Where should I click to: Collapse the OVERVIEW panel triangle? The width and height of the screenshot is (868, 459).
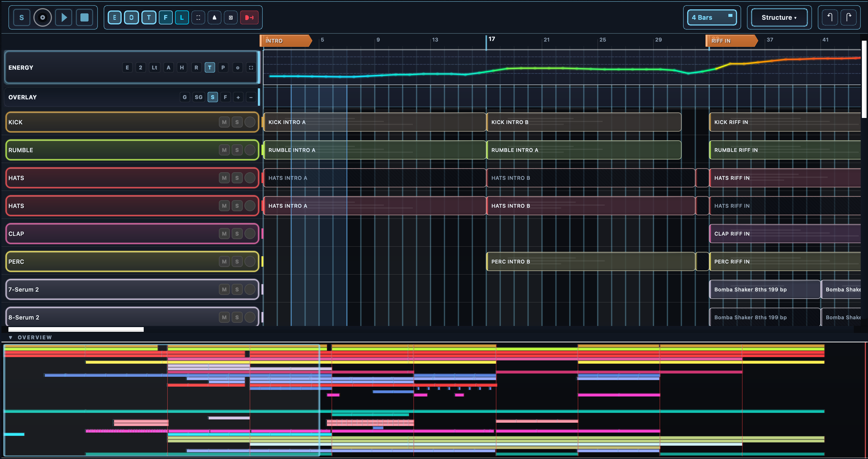[10, 337]
